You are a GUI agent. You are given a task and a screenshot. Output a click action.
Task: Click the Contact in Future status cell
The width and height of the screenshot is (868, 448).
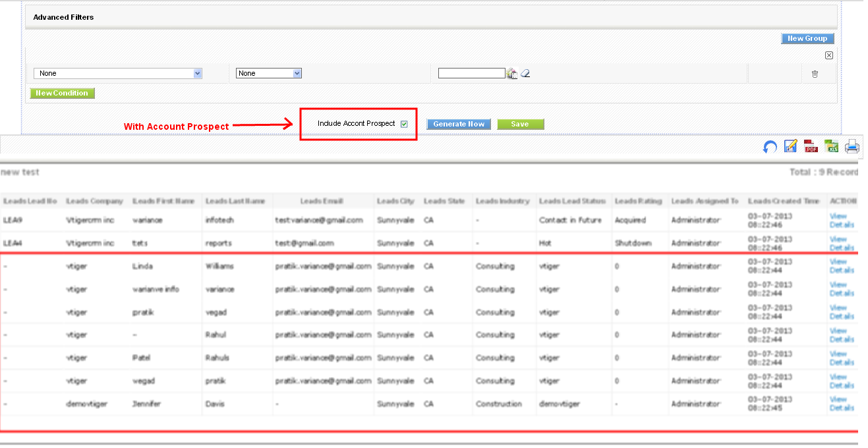click(571, 220)
